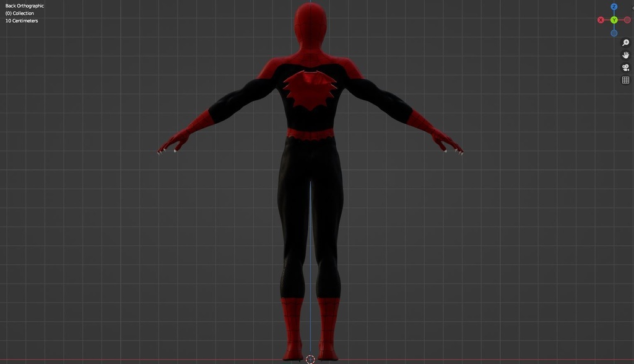Activate the Pan view hand icon
This screenshot has width=634, height=364.
[x=625, y=54]
